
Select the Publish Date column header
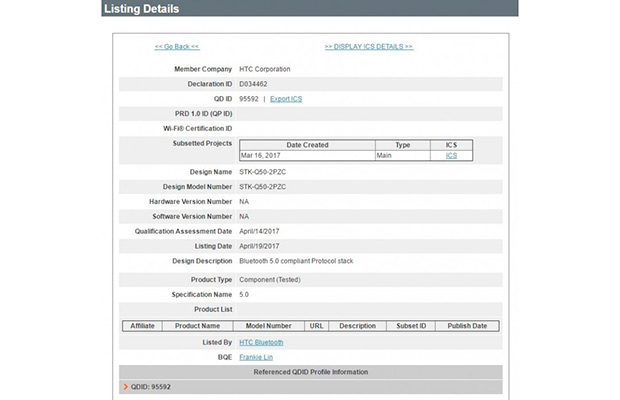click(467, 326)
